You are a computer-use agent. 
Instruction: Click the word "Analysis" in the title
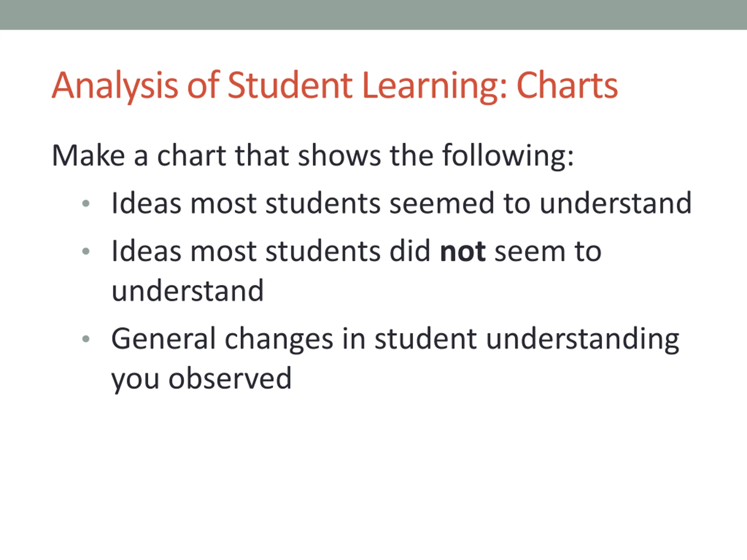[x=115, y=86]
